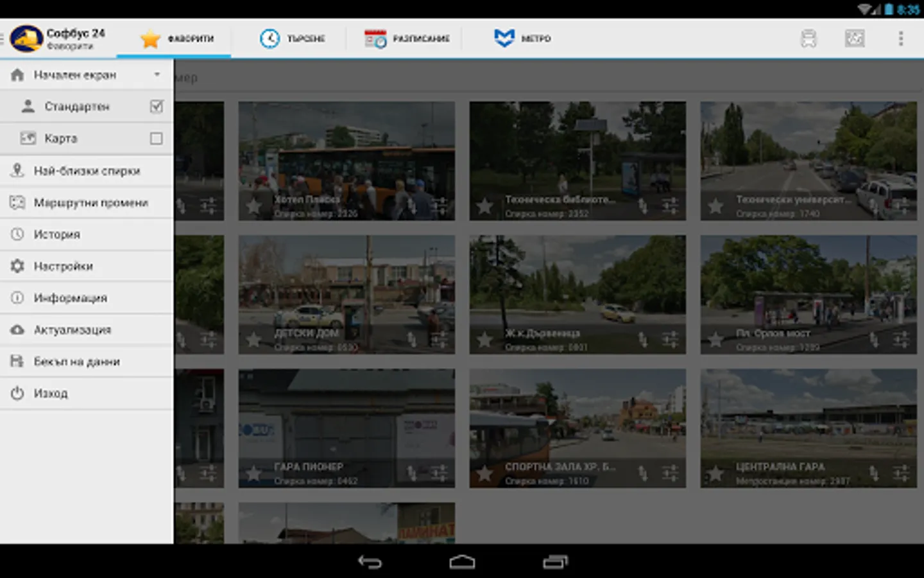This screenshot has width=924, height=578.
Task: Select Изход to exit the app
Action: pyautogui.click(x=87, y=393)
